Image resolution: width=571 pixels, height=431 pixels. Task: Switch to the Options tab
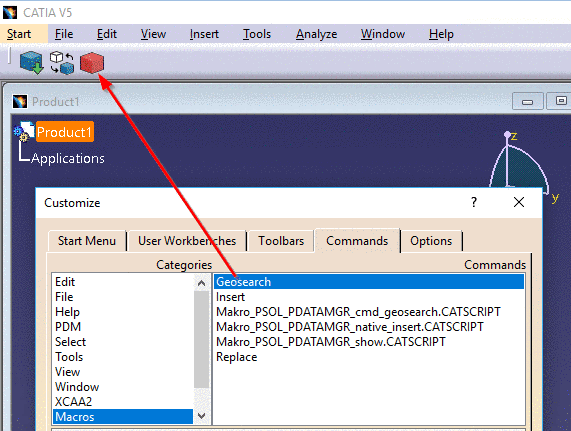(431, 241)
